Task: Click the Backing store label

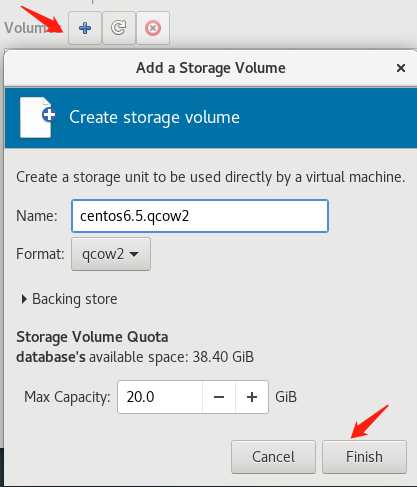Action: (x=75, y=299)
